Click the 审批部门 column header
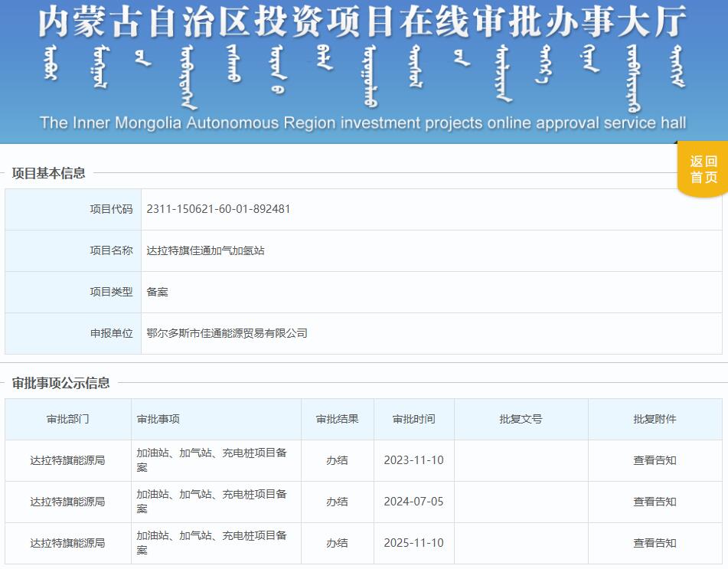Image resolution: width=728 pixels, height=569 pixels. pos(66,419)
